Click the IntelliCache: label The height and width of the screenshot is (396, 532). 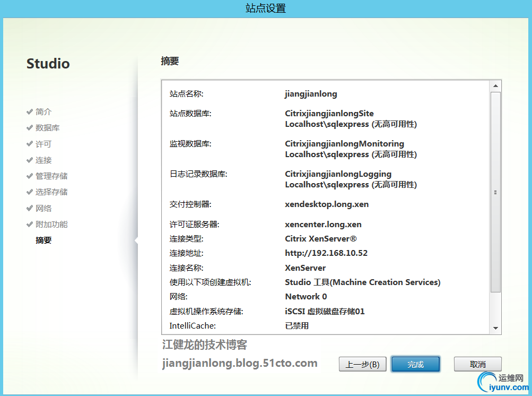pyautogui.click(x=193, y=326)
